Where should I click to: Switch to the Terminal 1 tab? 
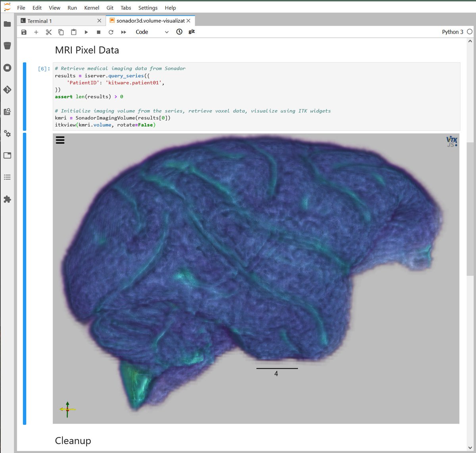click(40, 21)
